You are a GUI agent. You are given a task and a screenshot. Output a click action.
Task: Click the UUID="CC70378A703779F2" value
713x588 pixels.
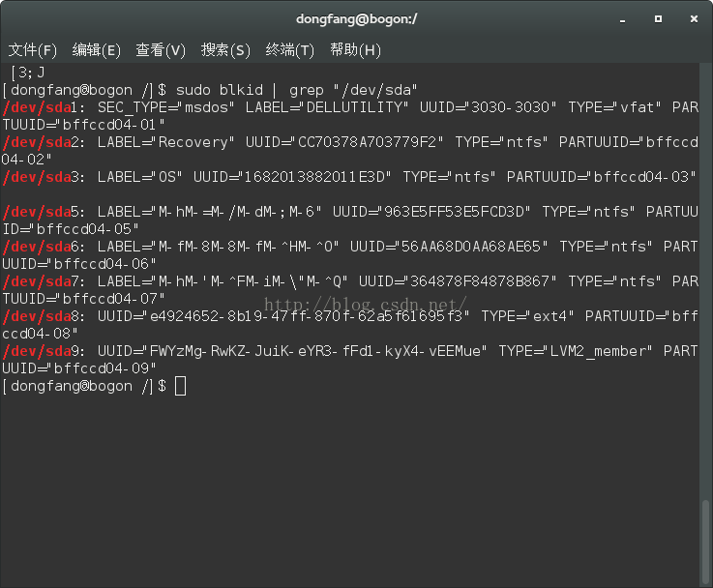pos(344,142)
